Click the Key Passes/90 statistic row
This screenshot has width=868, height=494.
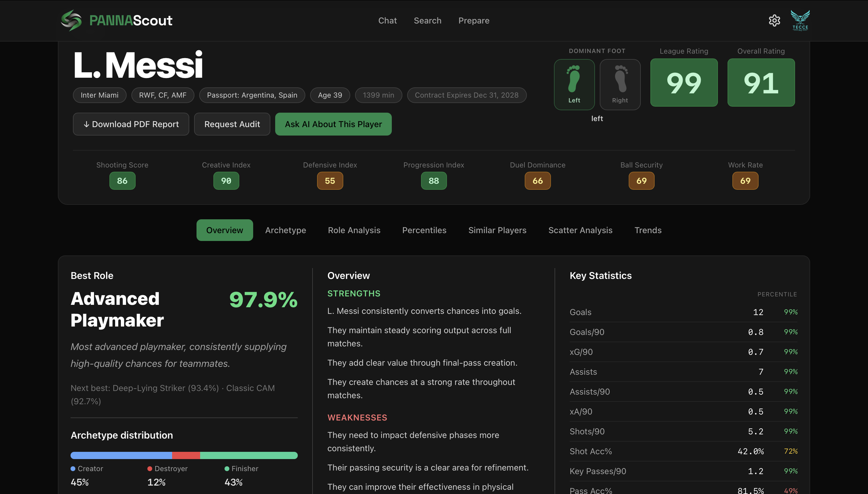pyautogui.click(x=683, y=471)
